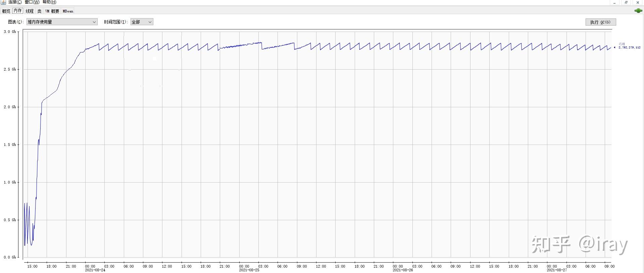Click the 3.0 Gb axis label
The width and height of the screenshot is (644, 273).
point(10,32)
